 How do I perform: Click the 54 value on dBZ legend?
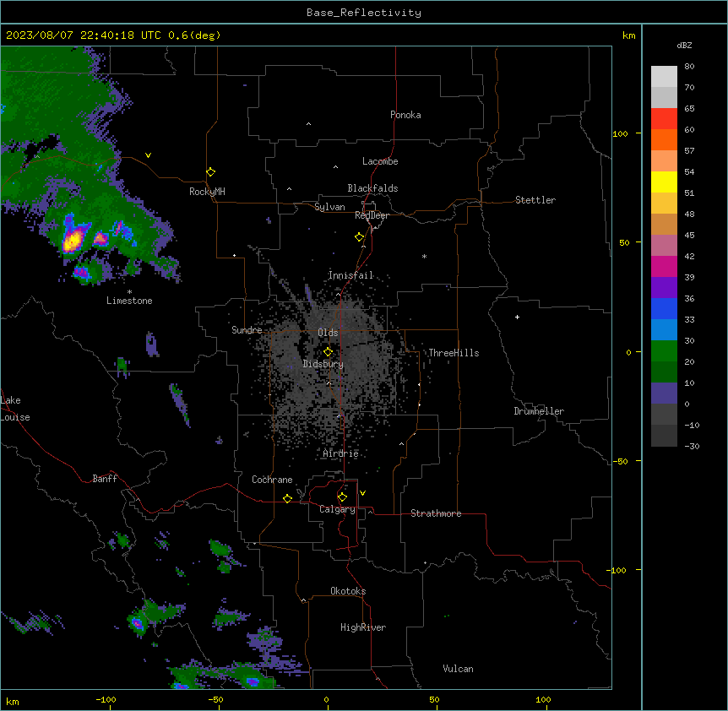(x=689, y=171)
